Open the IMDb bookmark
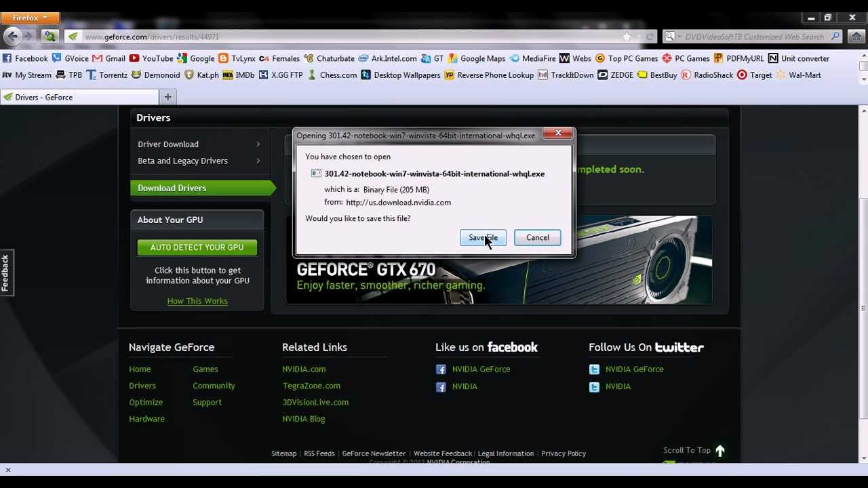 click(239, 75)
